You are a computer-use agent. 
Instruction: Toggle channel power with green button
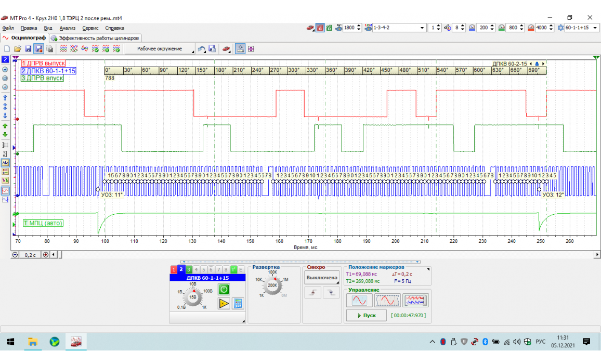224,290
